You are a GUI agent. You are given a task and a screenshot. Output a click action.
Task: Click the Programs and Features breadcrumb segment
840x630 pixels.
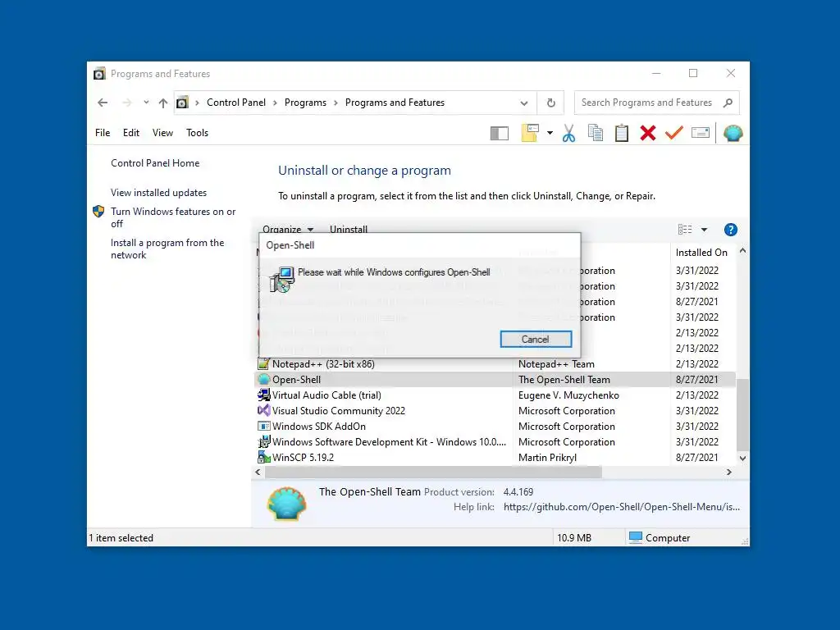(395, 103)
